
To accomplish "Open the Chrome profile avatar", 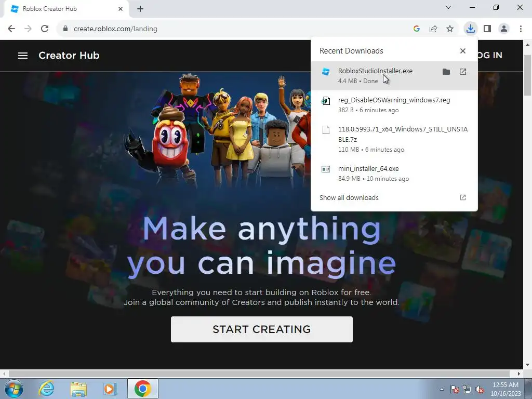I will (504, 29).
